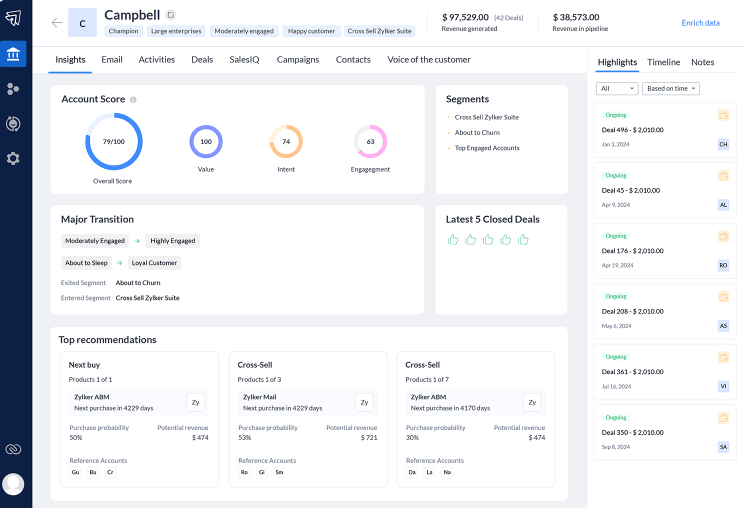
Task: Click the segments dots icon in sidebar
Action: point(13,89)
